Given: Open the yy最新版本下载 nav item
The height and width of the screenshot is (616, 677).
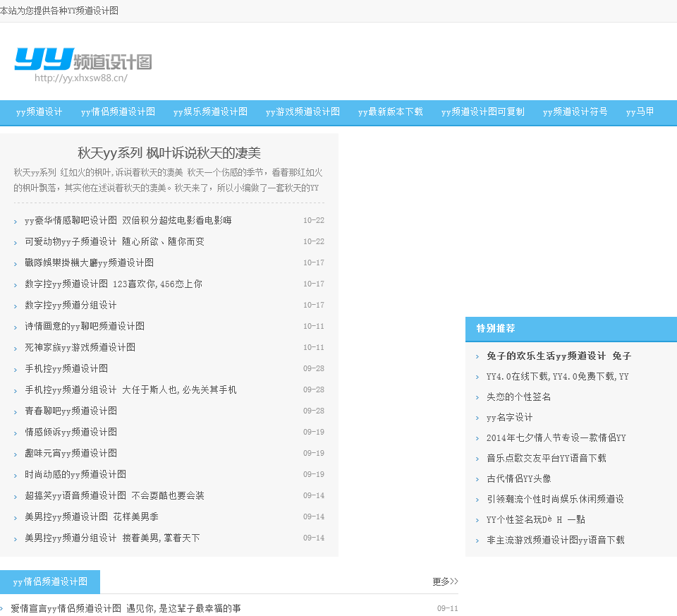Looking at the screenshot, I should [390, 112].
